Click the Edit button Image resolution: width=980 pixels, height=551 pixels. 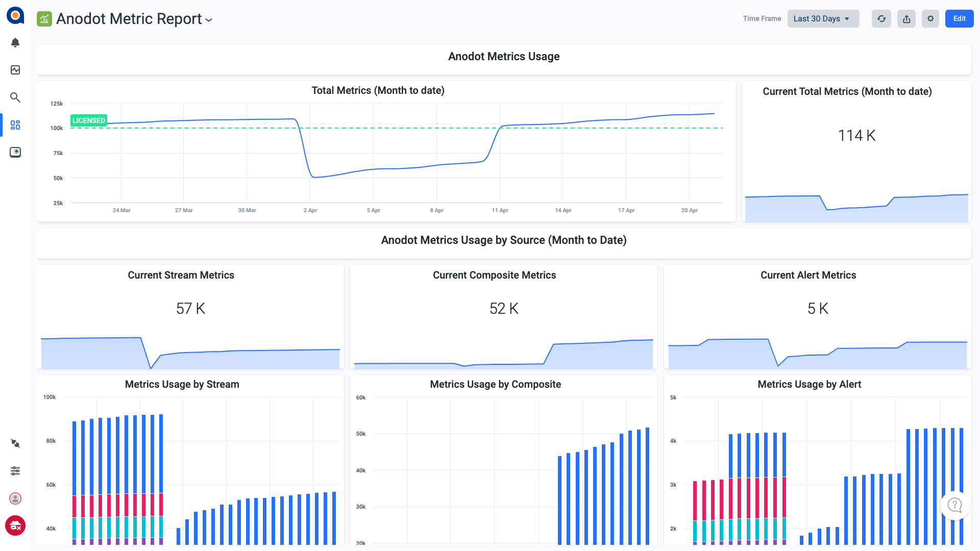pos(960,19)
